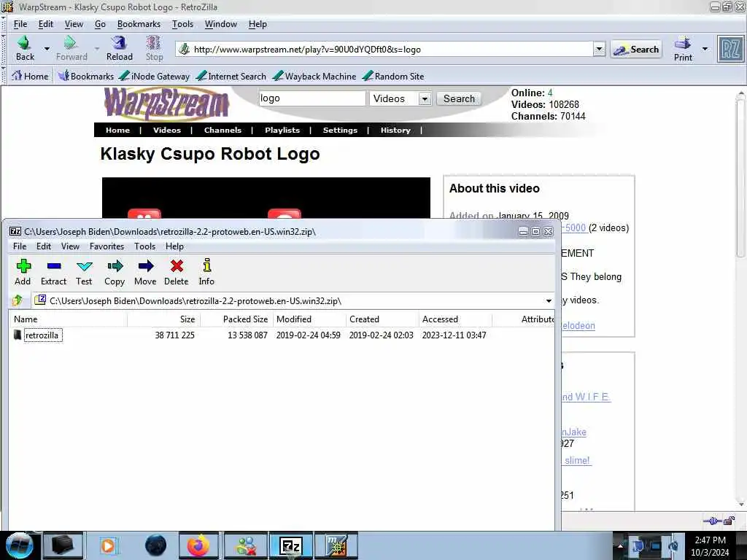Screen dimensions: 747x560
Task: Click the dark globe browser taskbar icon
Action: pyautogui.click(x=155, y=545)
